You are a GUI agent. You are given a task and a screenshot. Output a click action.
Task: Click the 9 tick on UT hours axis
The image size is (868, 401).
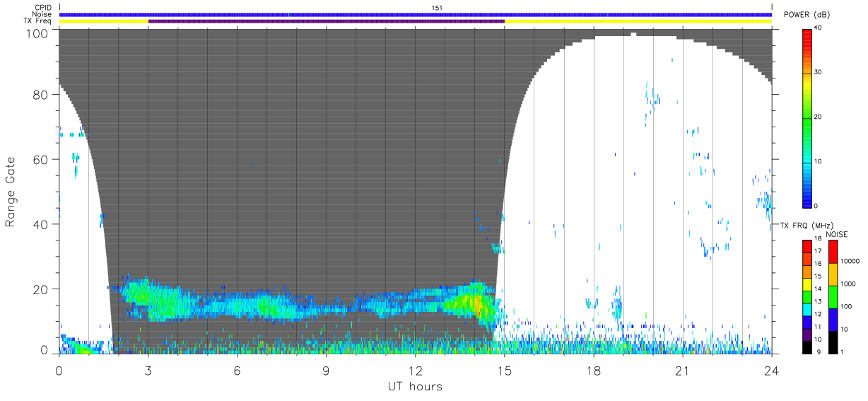(326, 370)
